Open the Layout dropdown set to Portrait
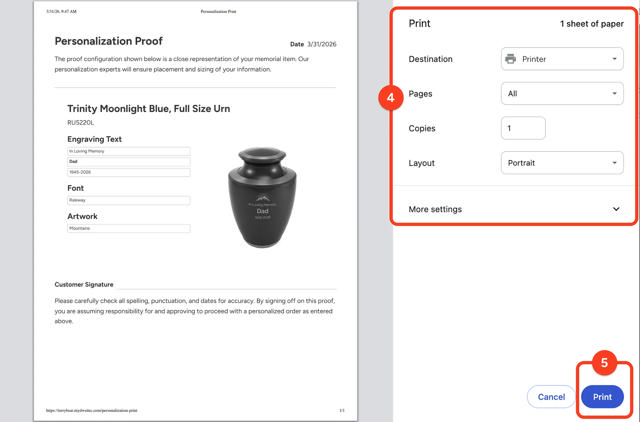640x422 pixels. tap(562, 163)
